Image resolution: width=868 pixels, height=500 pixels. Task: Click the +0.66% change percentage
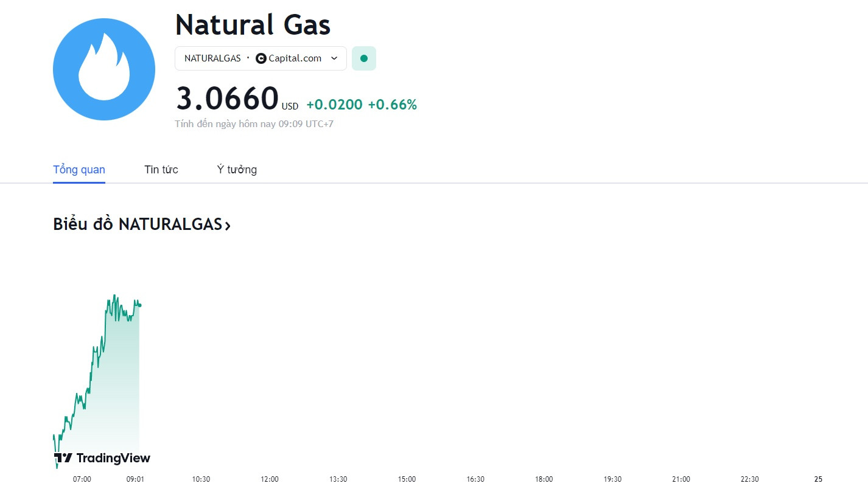(x=393, y=105)
